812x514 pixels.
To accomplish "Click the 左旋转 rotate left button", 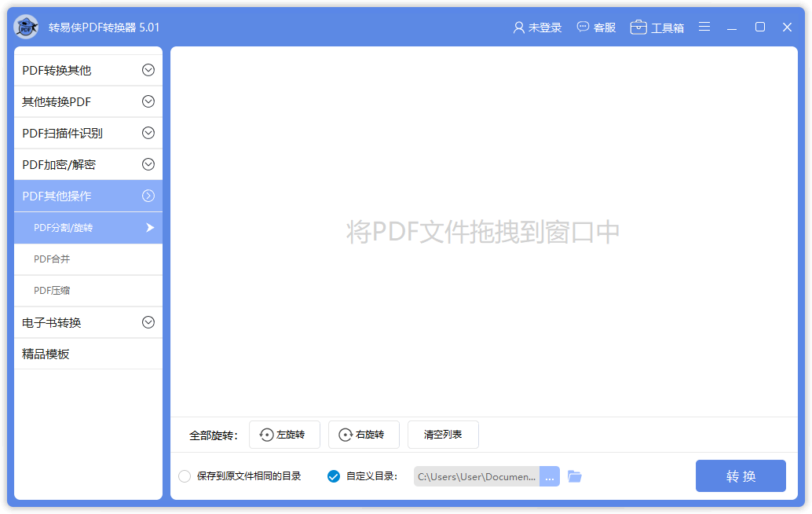I will point(284,434).
